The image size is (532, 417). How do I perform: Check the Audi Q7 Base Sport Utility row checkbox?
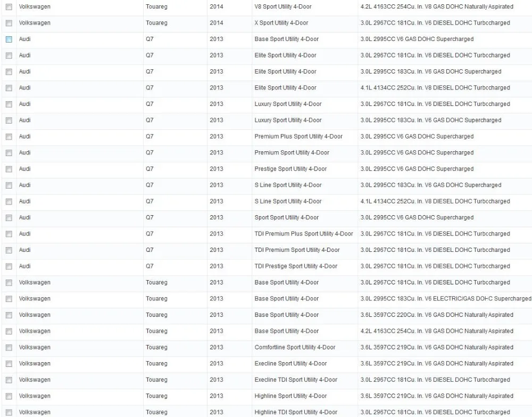[x=9, y=39]
